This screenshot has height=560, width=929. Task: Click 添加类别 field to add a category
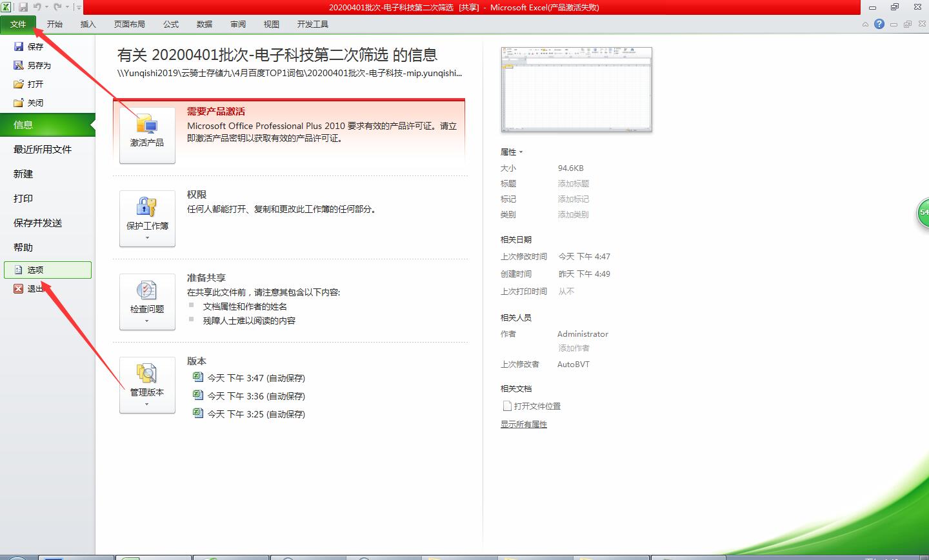[x=574, y=215]
